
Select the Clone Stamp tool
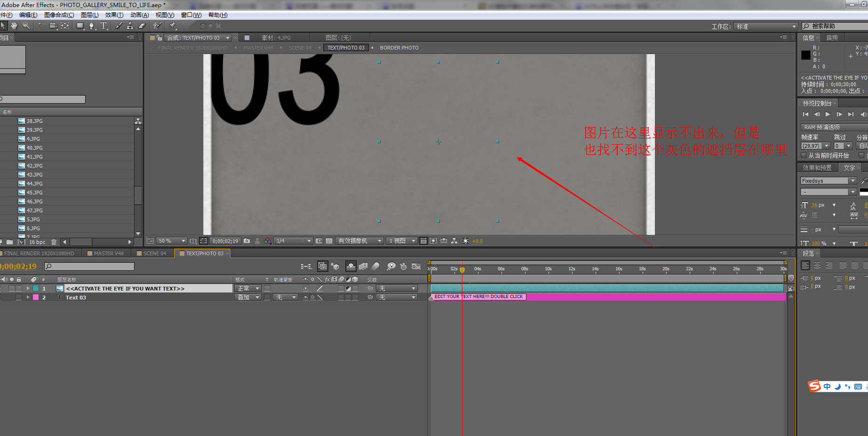[x=130, y=25]
